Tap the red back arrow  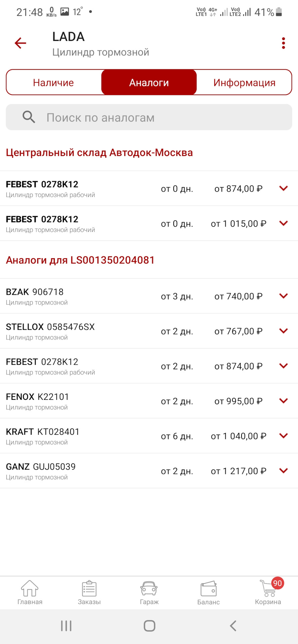pyautogui.click(x=20, y=43)
